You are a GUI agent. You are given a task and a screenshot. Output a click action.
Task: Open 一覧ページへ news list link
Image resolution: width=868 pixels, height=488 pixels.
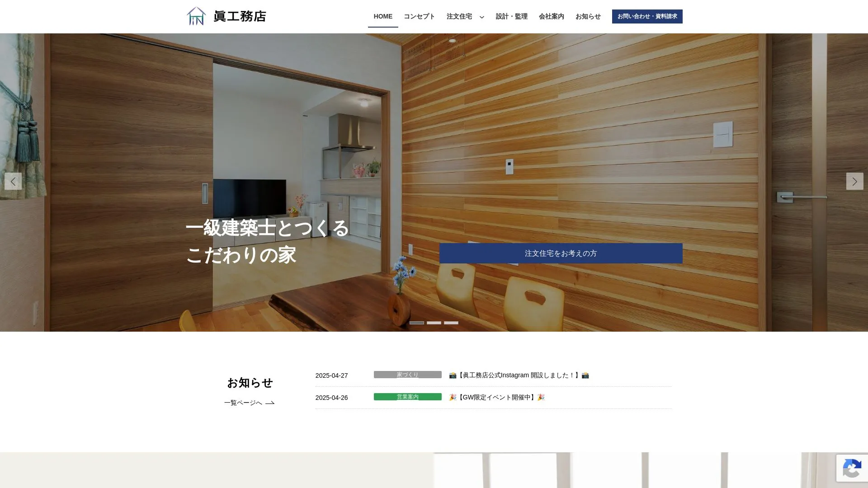click(249, 403)
